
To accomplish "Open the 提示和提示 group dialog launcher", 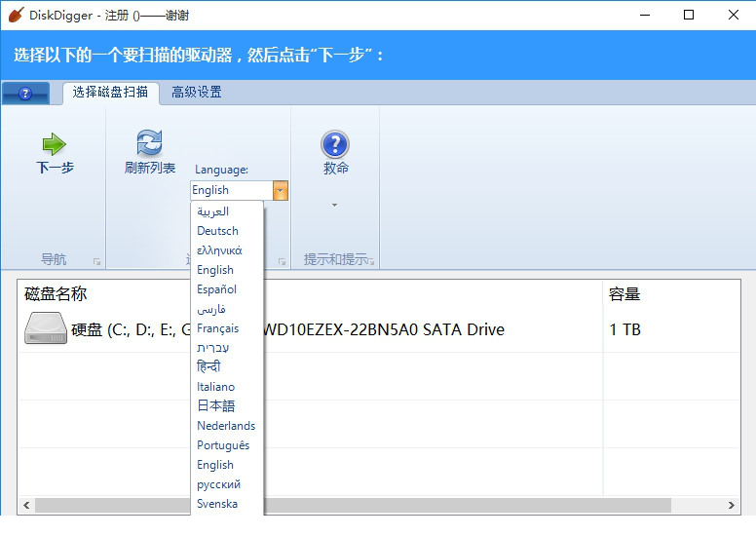I will click(x=371, y=261).
